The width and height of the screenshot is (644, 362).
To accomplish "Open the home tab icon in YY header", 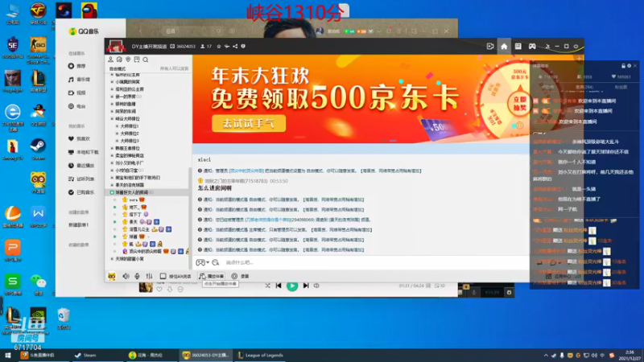I will (504, 47).
